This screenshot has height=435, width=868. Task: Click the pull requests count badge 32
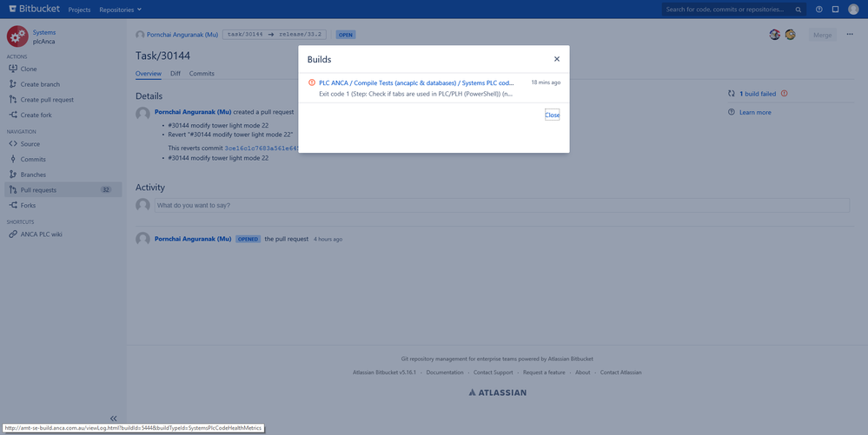106,190
